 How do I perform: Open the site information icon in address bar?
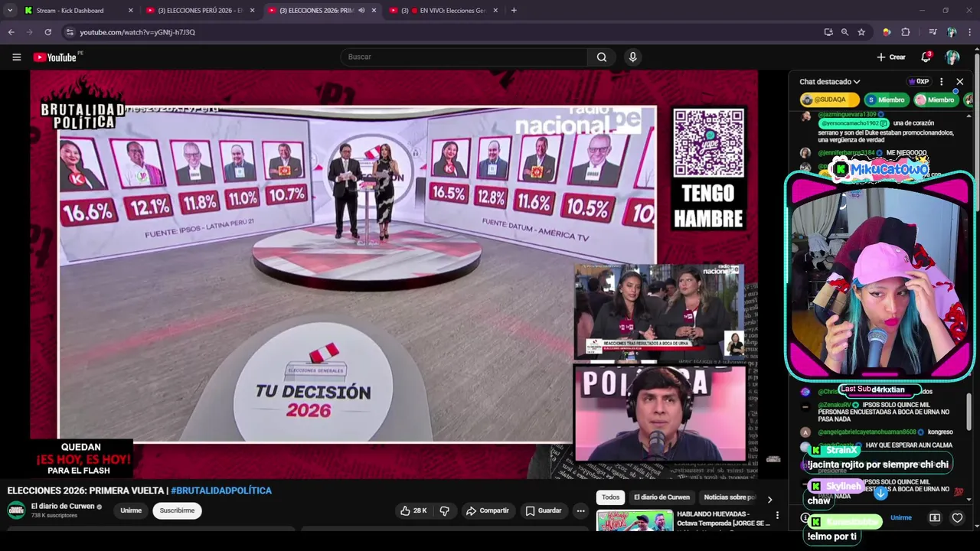tap(70, 32)
